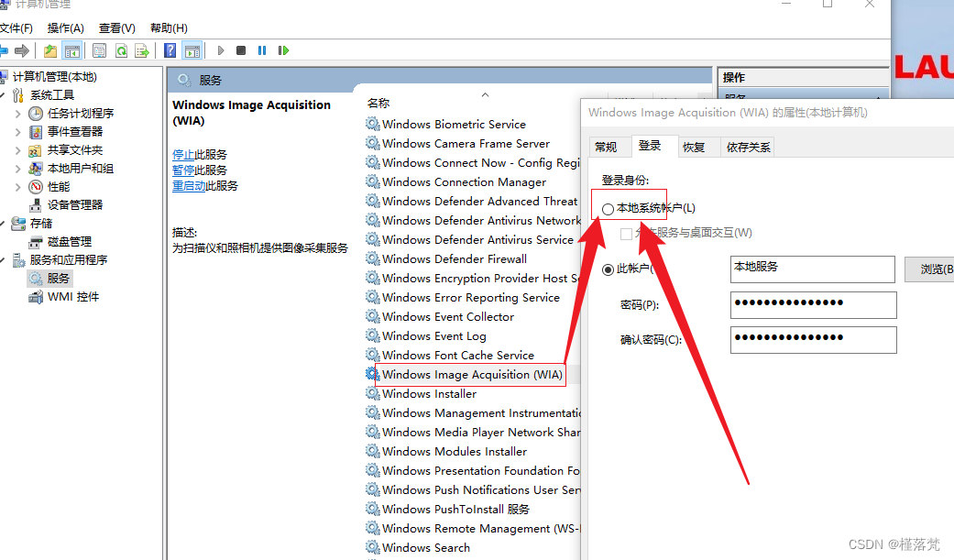Tick the 允许服务与桌面交互(W) checkbox
This screenshot has width=954, height=560.
[626, 234]
